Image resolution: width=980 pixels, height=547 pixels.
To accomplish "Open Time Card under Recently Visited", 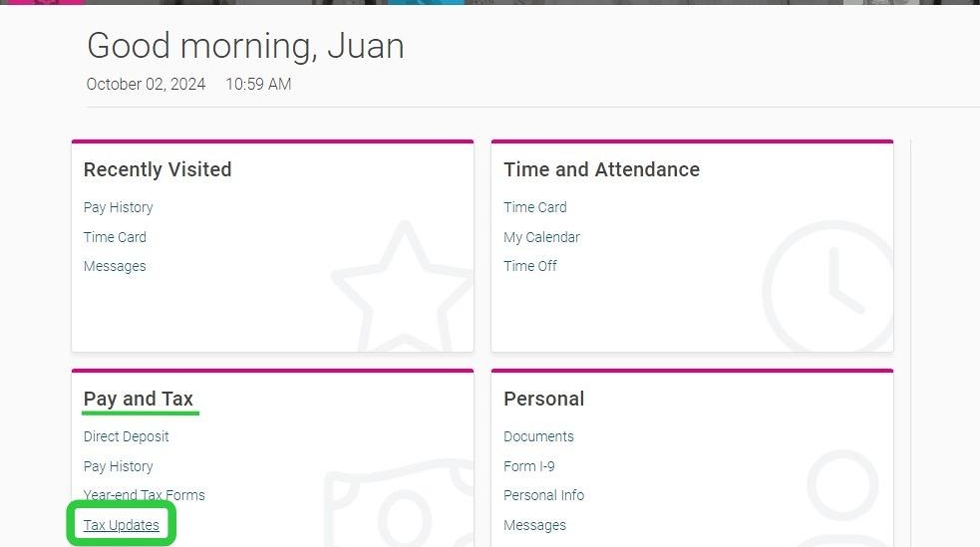I will pos(115,237).
